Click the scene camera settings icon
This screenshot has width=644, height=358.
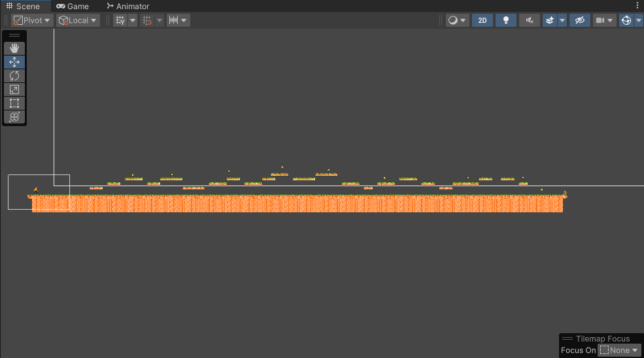click(600, 20)
